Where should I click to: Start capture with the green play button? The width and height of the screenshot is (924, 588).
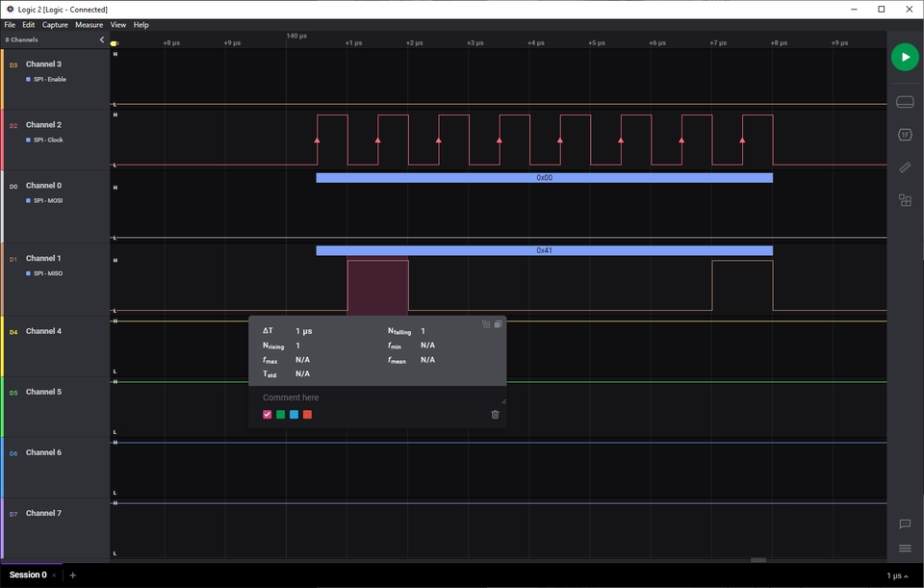(905, 57)
